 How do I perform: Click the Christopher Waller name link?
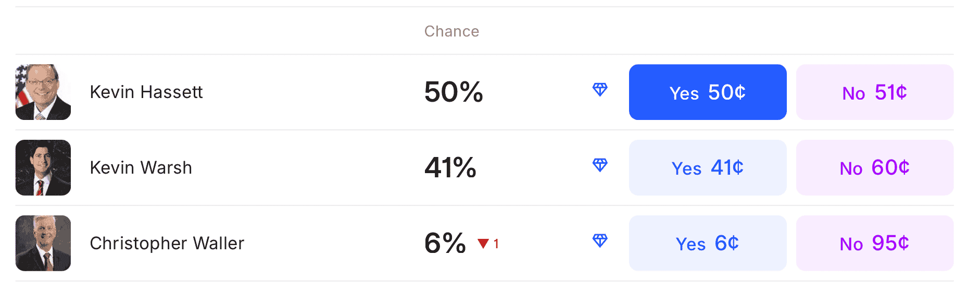pyautogui.click(x=167, y=244)
